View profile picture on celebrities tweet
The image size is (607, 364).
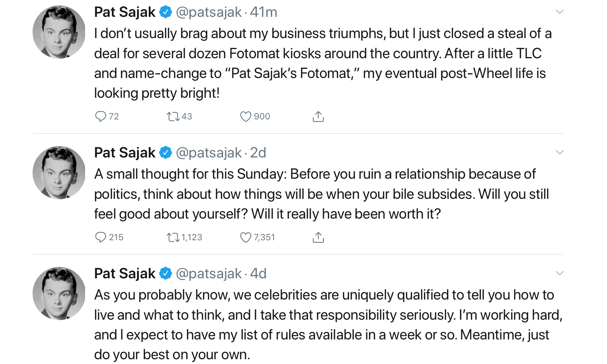59,293
